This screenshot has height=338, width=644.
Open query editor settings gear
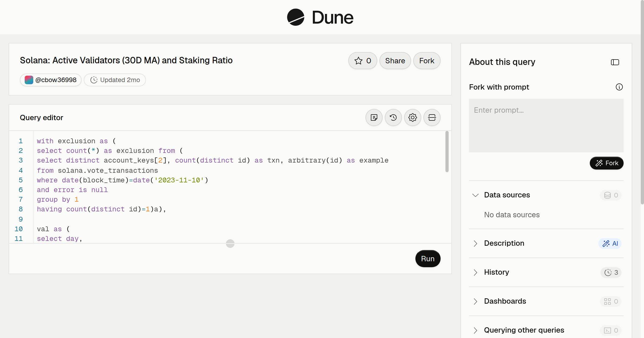tap(413, 117)
